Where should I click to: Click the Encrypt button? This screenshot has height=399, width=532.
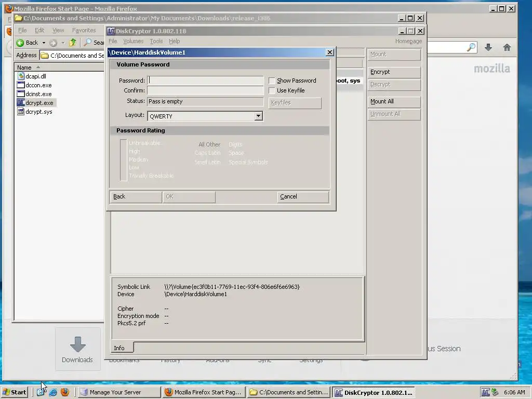(x=394, y=72)
